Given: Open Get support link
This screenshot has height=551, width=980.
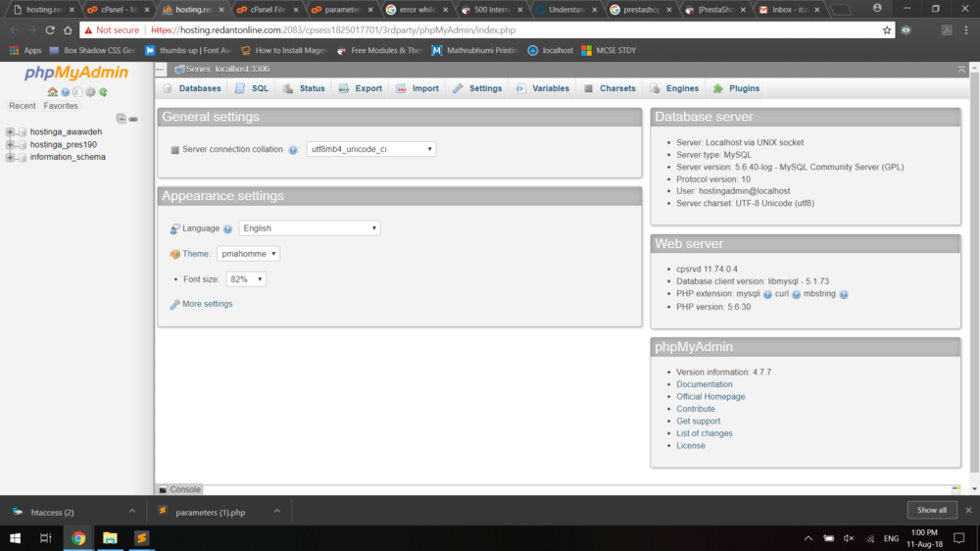Looking at the screenshot, I should point(698,421).
